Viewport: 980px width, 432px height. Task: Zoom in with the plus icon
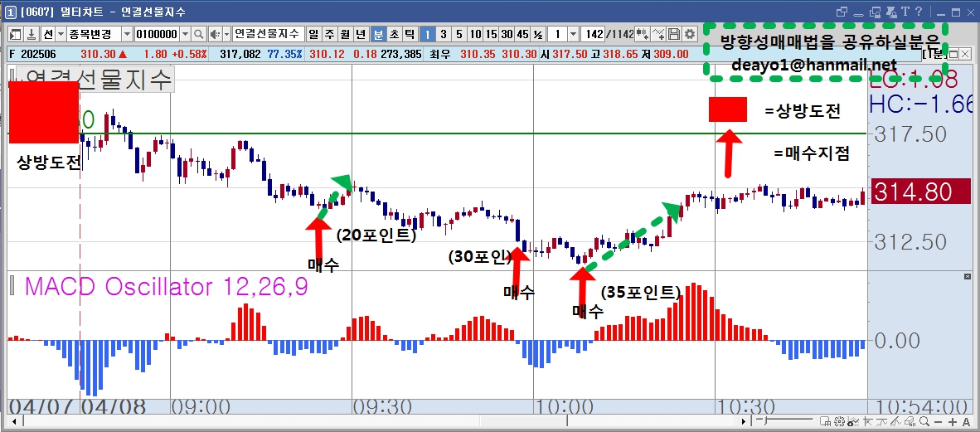pos(953,422)
